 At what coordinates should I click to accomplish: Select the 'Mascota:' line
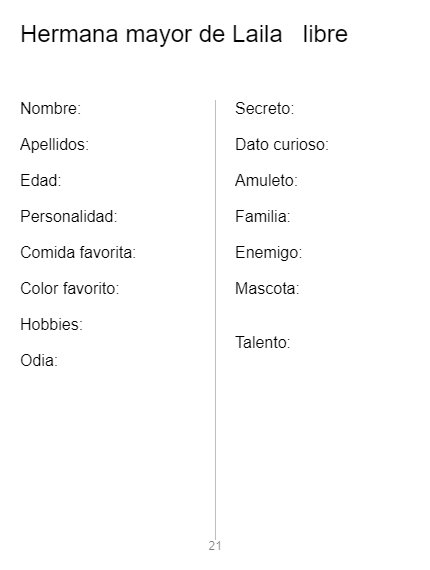(267, 289)
